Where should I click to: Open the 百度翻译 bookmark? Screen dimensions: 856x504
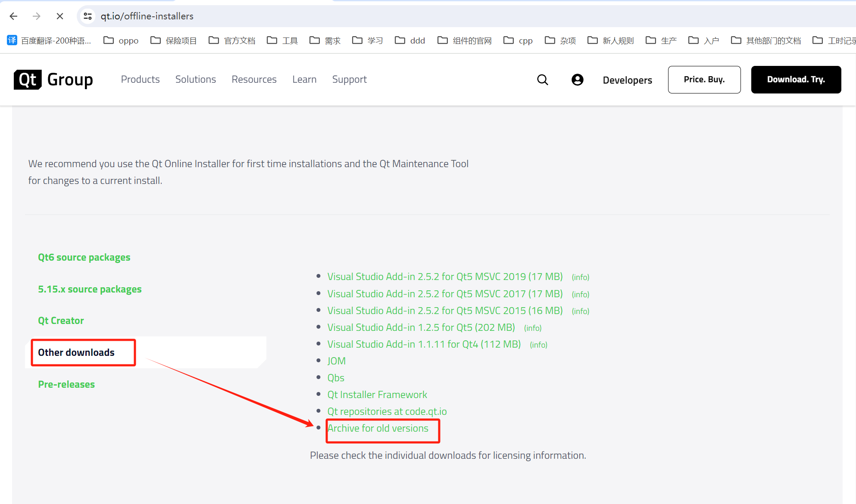[x=49, y=40]
